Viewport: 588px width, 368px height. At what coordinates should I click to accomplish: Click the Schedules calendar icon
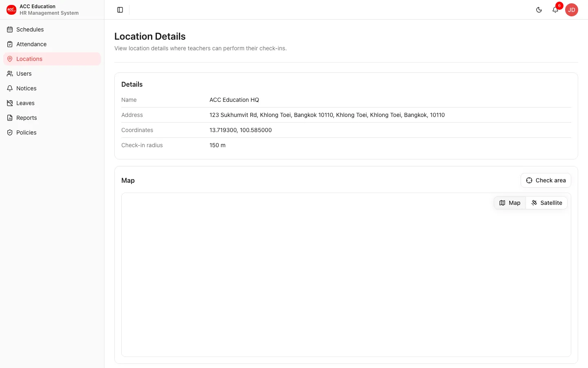10,29
